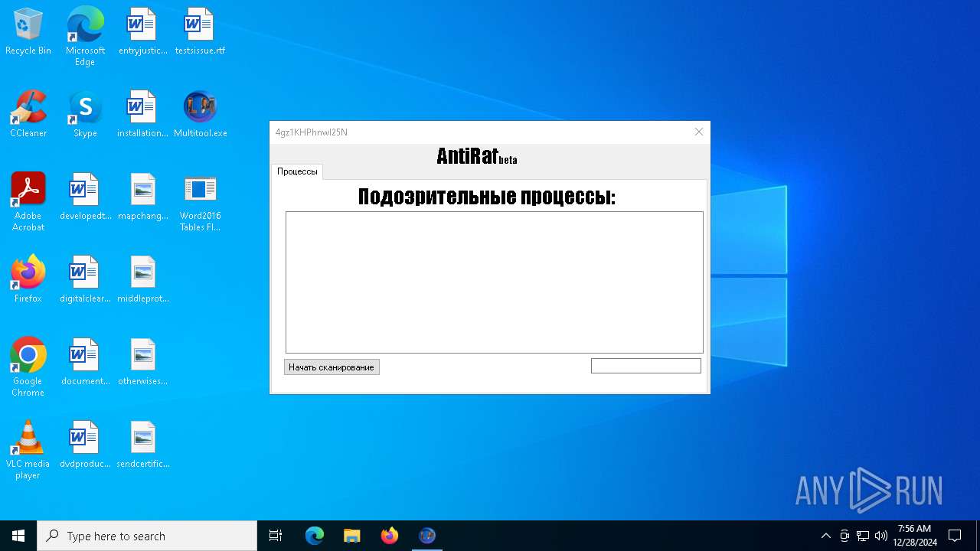Click the AntiRat app taskbar icon
The image size is (980, 551).
(427, 536)
